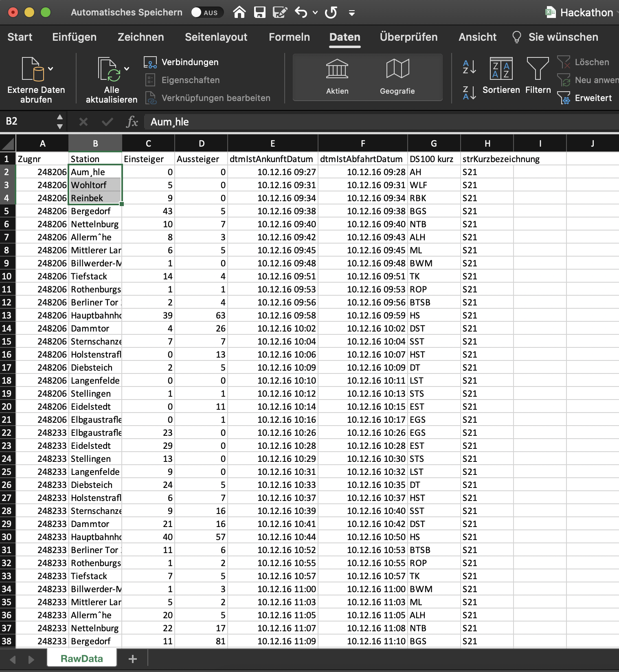Add a new sheet with plus button
The image size is (619, 672).
click(x=133, y=659)
